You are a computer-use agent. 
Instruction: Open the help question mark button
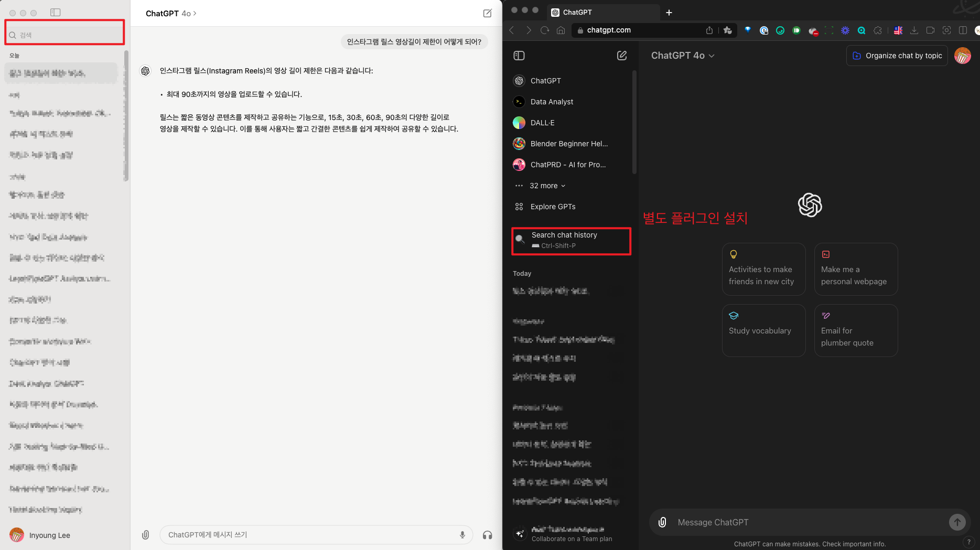click(968, 542)
